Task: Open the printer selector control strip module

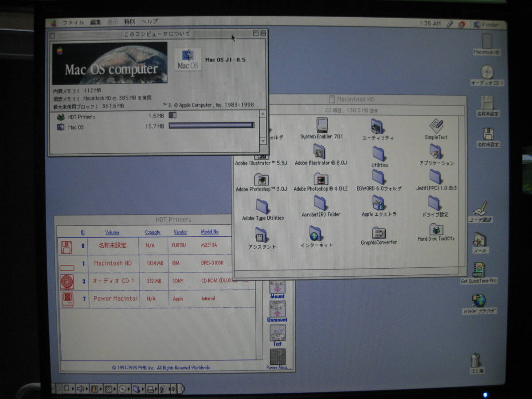Action: click(152, 389)
